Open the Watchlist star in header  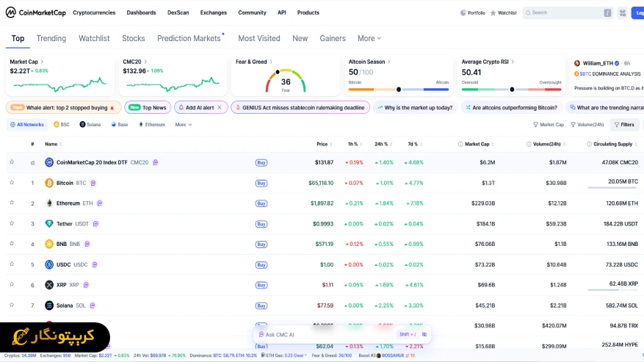(493, 12)
